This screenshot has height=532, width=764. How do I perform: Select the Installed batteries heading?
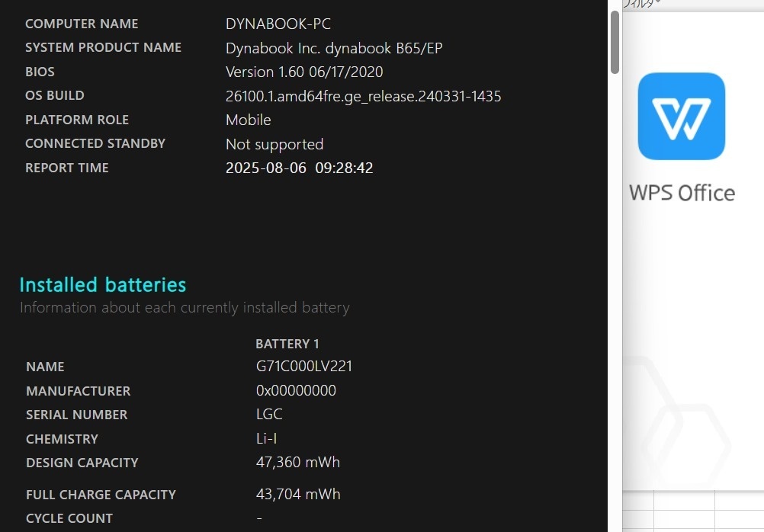coord(103,285)
